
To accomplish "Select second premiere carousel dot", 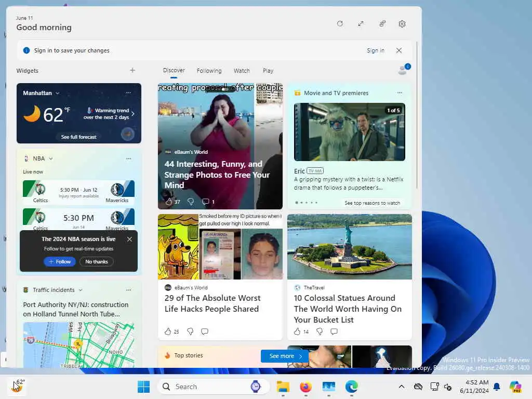I will (302, 203).
